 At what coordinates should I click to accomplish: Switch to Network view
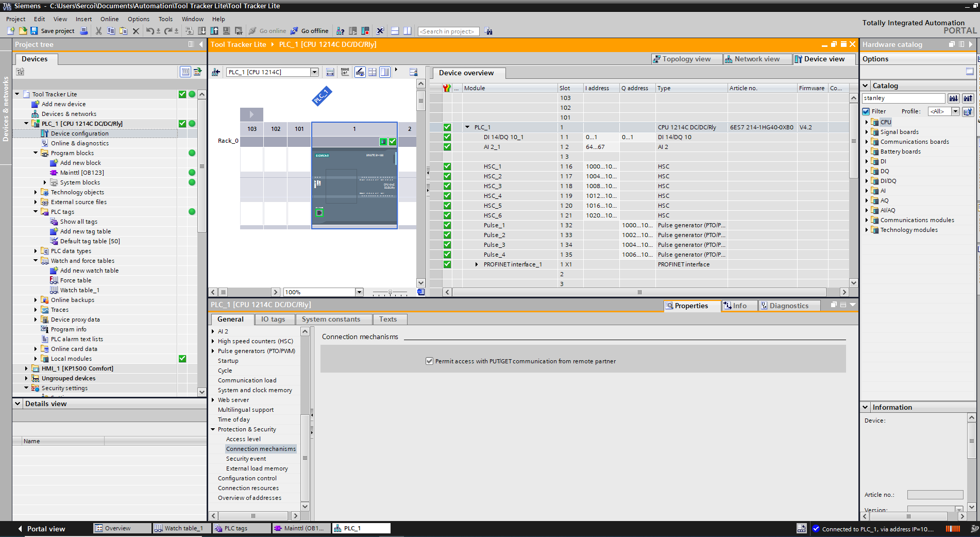click(756, 59)
